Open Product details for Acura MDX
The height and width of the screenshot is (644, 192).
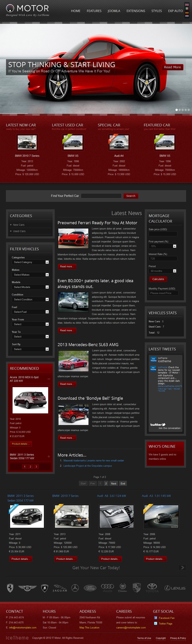point(21,444)
